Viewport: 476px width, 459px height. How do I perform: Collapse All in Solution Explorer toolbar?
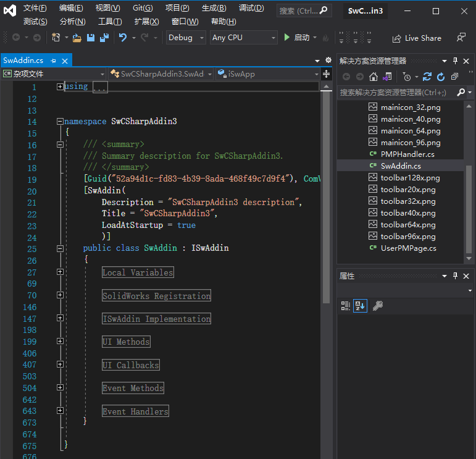click(x=454, y=77)
